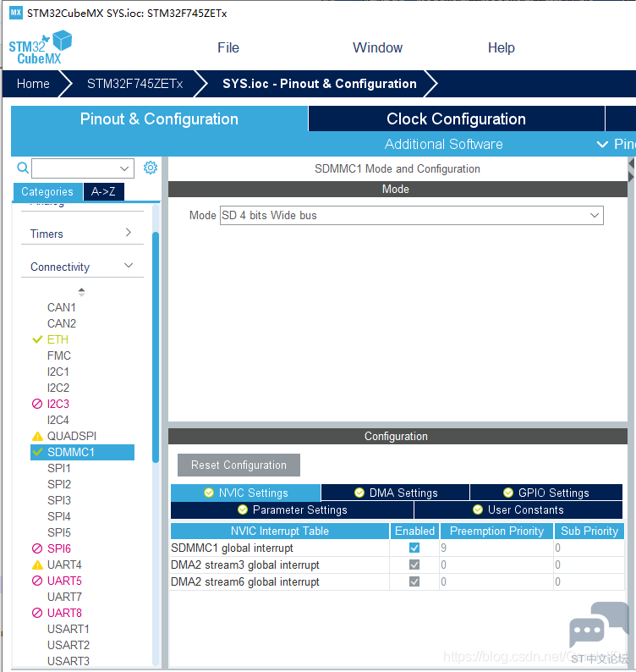Select I2C4 peripheral
Image resolution: width=636 pixels, height=672 pixels.
click(x=58, y=420)
